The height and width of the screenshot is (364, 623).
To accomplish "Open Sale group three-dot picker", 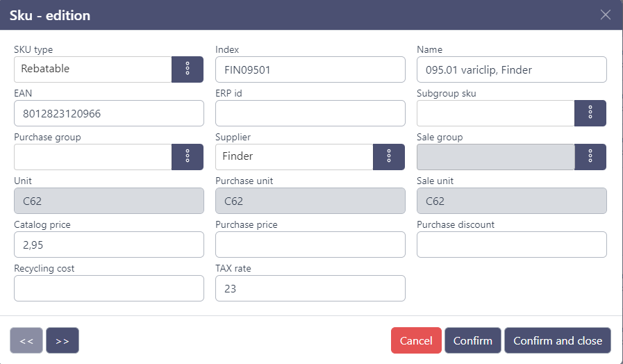I will click(590, 157).
